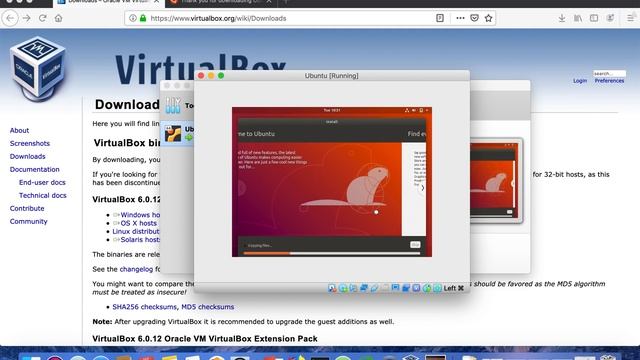Screen dimensions: 640x360
Task: Click the audio icon in VM status bar
Action: click(353, 288)
